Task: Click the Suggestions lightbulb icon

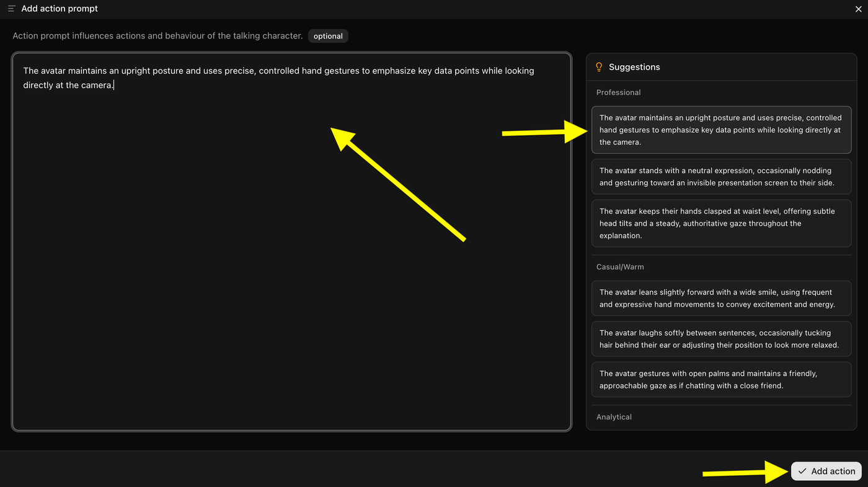Action: coord(599,67)
